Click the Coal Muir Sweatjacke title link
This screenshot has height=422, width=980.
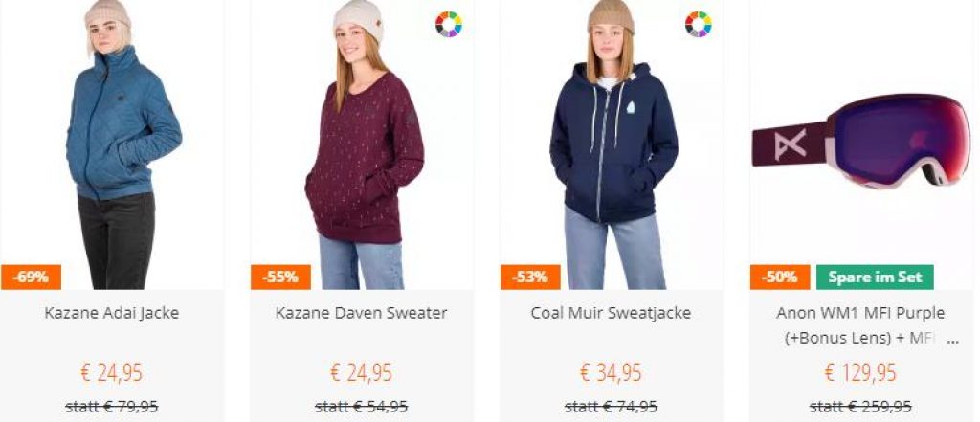click(x=612, y=313)
